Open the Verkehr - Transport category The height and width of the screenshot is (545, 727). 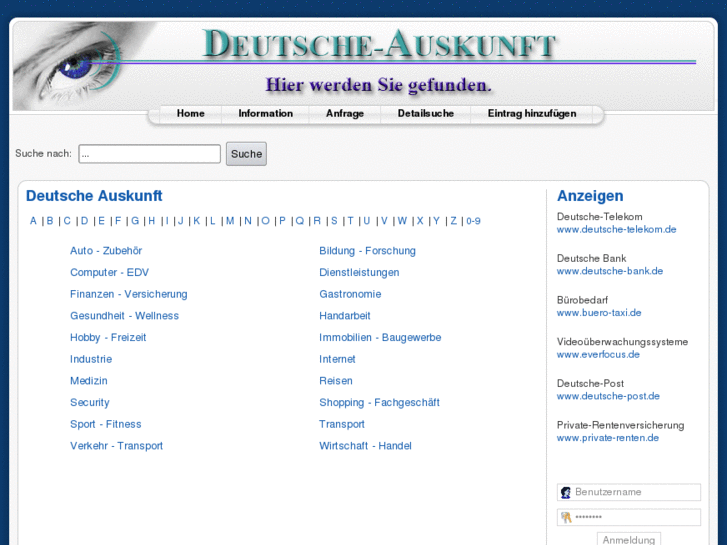point(116,446)
